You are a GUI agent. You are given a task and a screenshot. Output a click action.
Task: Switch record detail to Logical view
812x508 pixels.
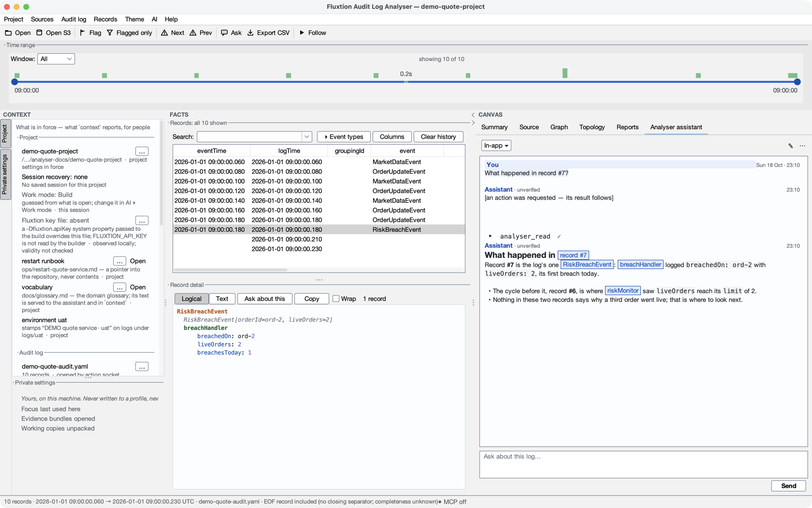191,299
